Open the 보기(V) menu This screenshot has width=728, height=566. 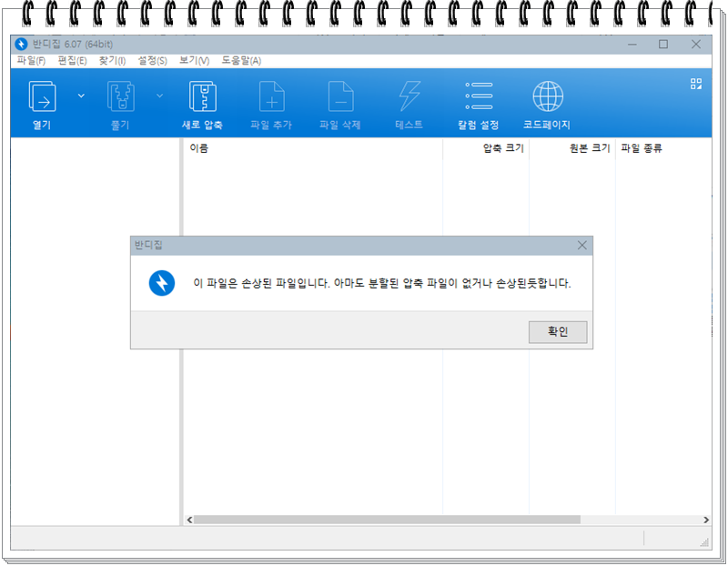click(194, 61)
